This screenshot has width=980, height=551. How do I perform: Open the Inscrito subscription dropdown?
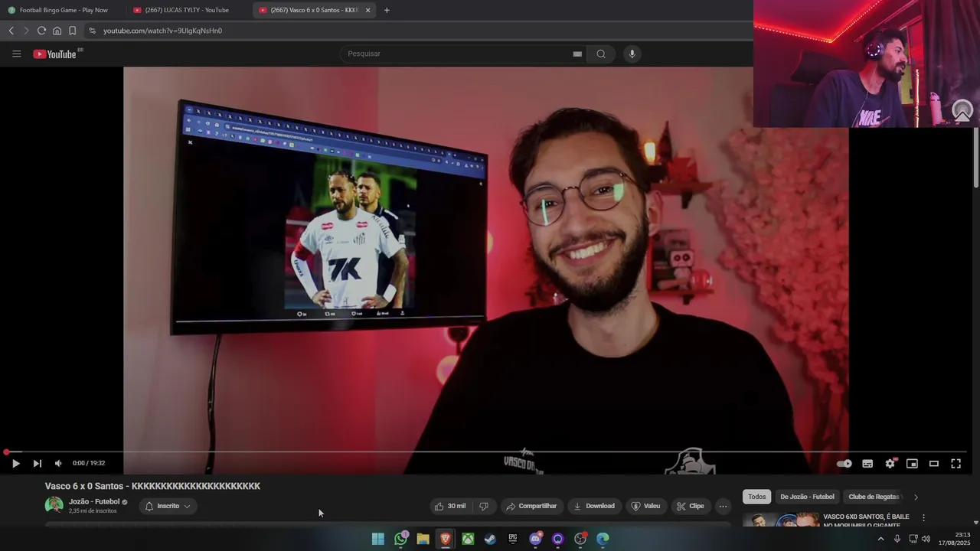click(x=168, y=506)
